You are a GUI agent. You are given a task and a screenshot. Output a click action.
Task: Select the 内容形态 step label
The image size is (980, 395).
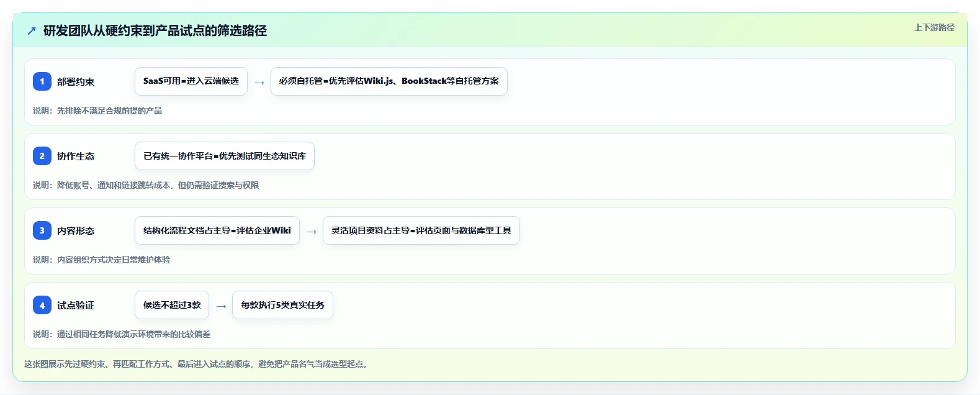tap(76, 230)
